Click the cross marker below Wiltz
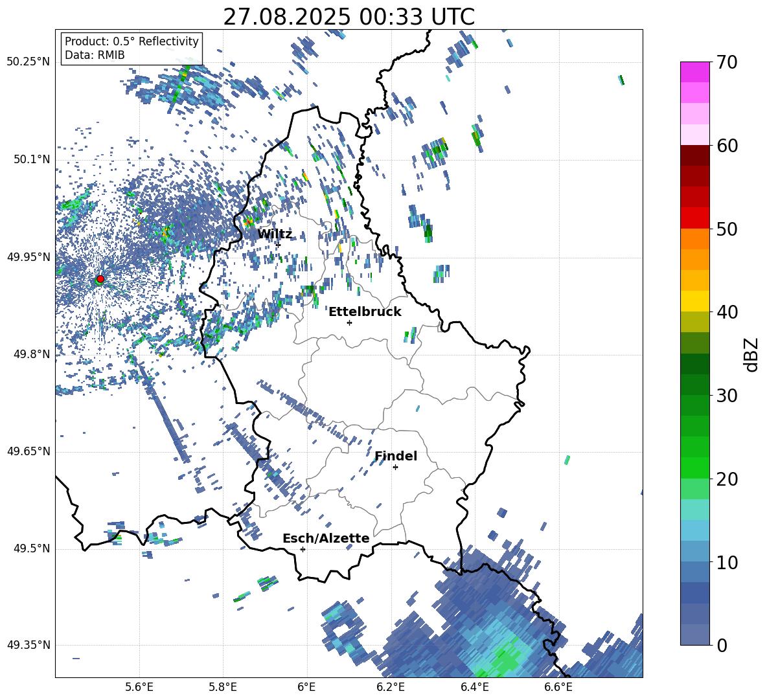This screenshot has width=767, height=700. click(x=279, y=245)
